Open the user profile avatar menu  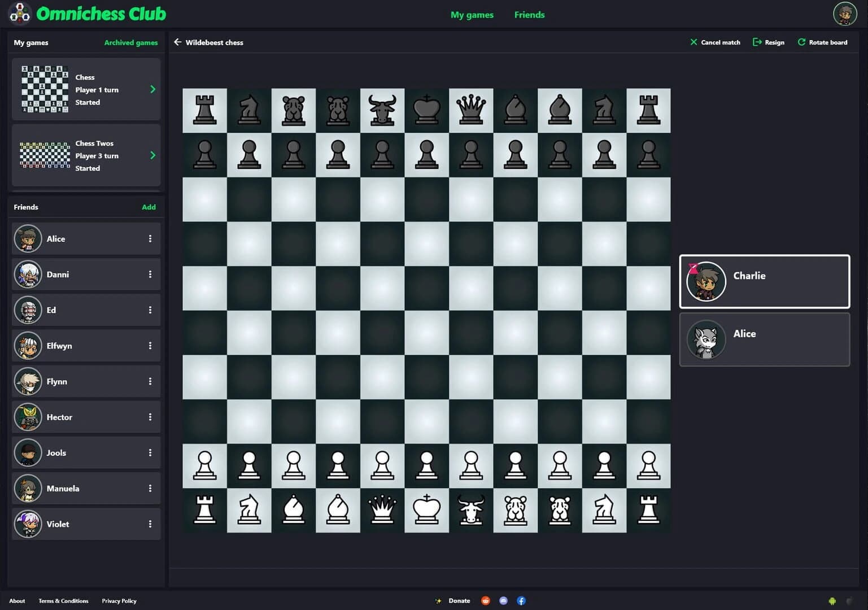[845, 14]
